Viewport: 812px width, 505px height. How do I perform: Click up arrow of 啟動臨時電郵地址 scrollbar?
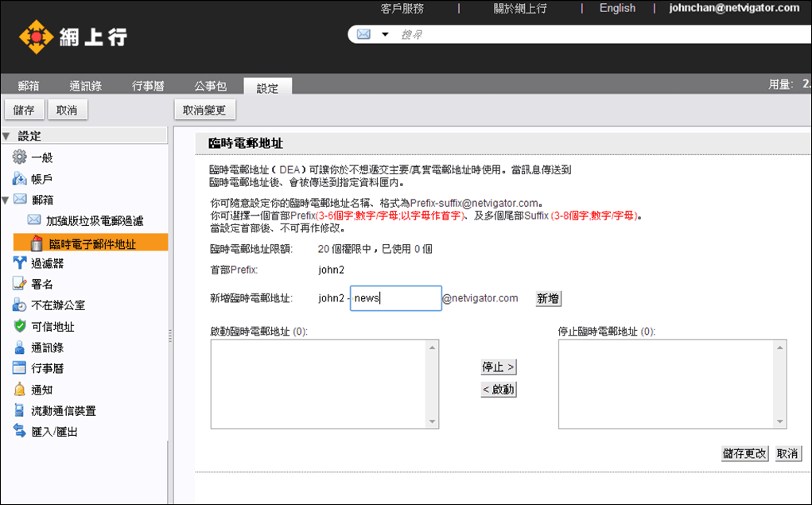point(433,348)
